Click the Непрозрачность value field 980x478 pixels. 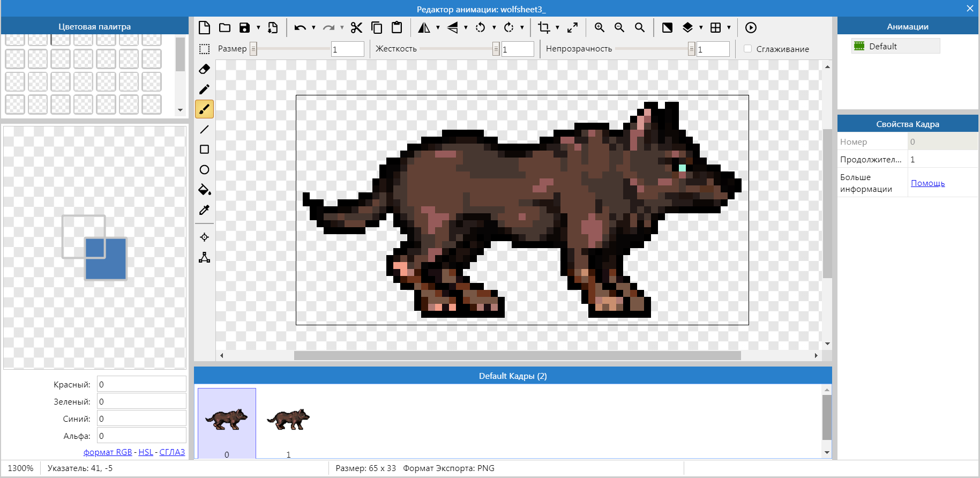pos(713,49)
